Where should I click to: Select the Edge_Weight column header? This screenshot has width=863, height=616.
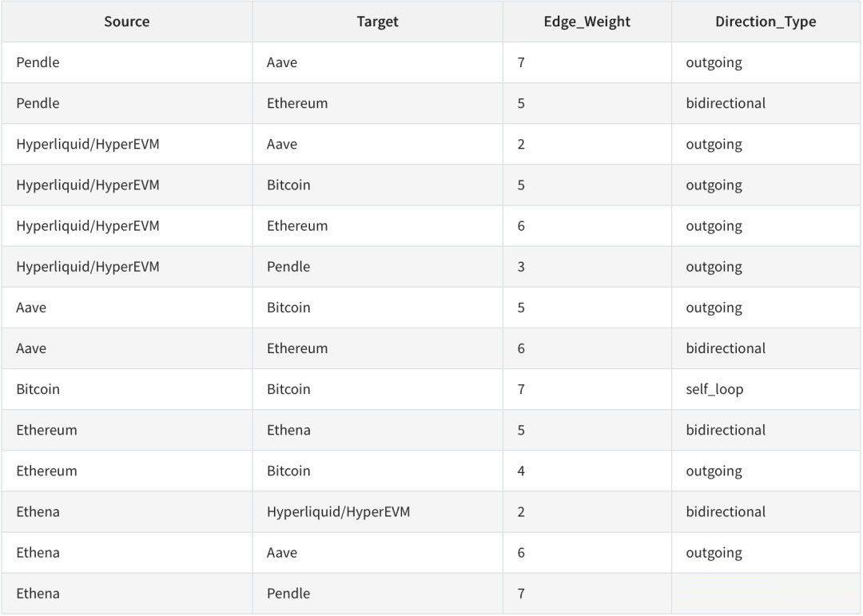(x=587, y=22)
